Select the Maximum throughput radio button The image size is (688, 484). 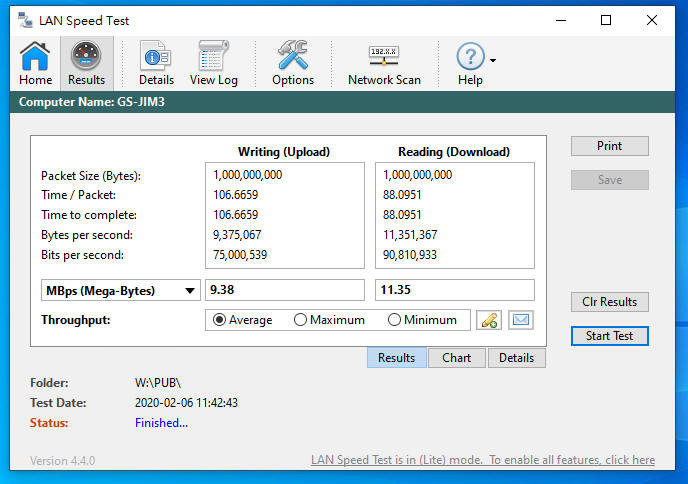point(300,320)
